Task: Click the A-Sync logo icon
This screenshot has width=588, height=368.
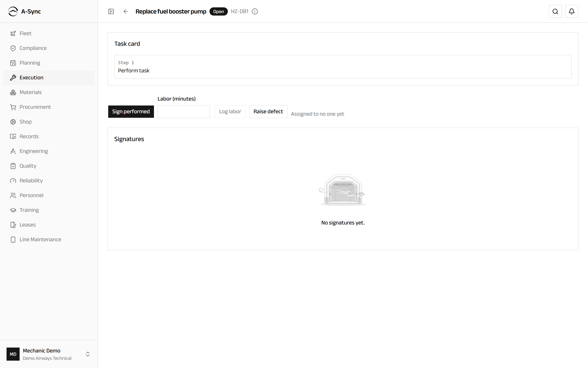Action: (x=13, y=11)
